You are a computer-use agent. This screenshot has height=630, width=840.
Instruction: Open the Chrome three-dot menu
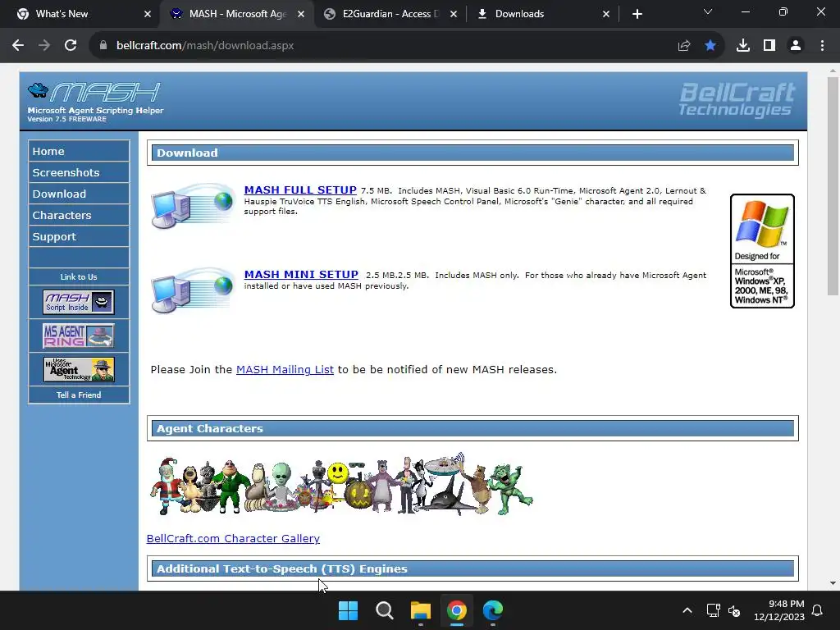click(822, 46)
